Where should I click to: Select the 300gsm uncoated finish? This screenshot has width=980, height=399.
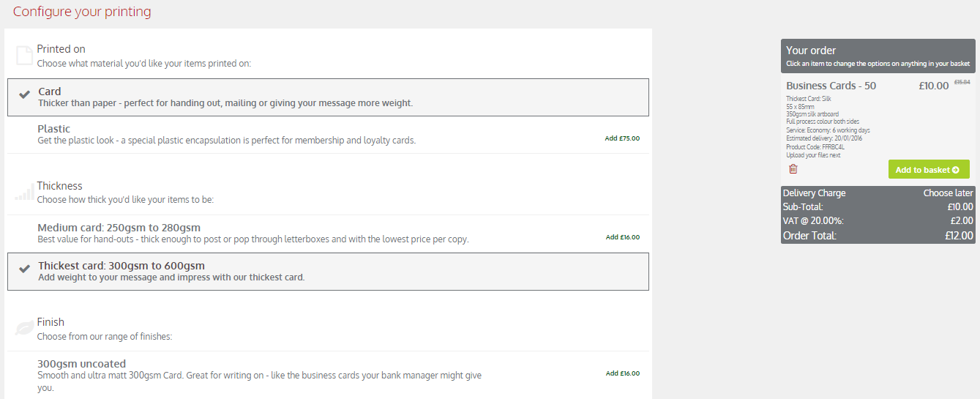(x=328, y=375)
